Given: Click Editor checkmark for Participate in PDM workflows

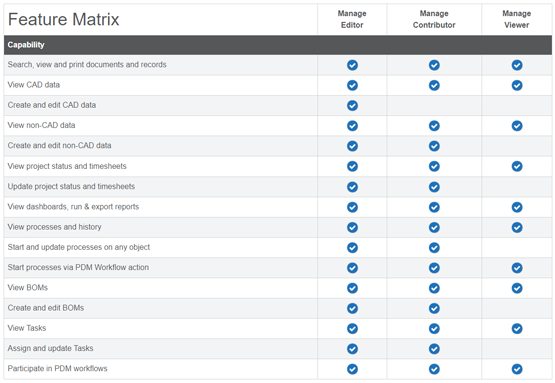Looking at the screenshot, I should pyautogui.click(x=352, y=369).
